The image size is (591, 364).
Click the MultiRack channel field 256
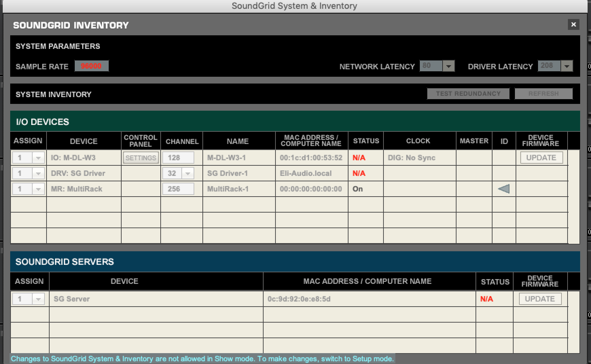178,189
